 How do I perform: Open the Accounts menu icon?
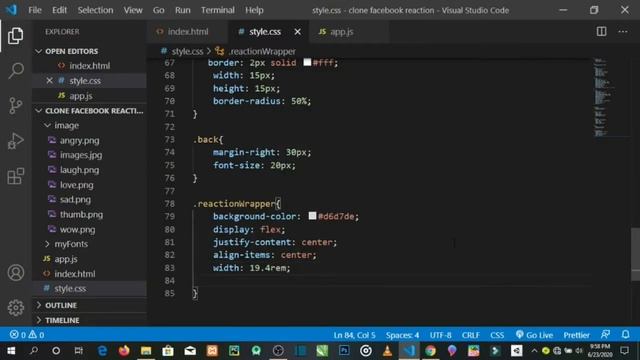pos(16,273)
